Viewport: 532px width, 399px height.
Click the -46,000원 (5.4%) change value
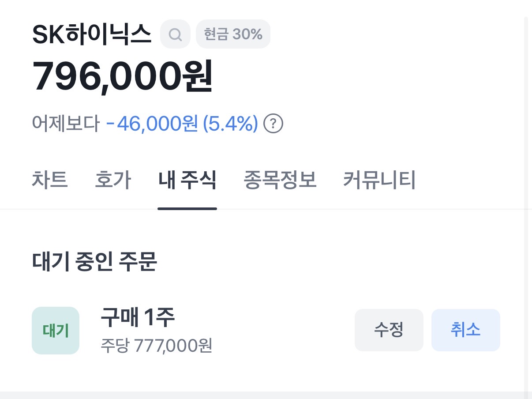coord(182,124)
